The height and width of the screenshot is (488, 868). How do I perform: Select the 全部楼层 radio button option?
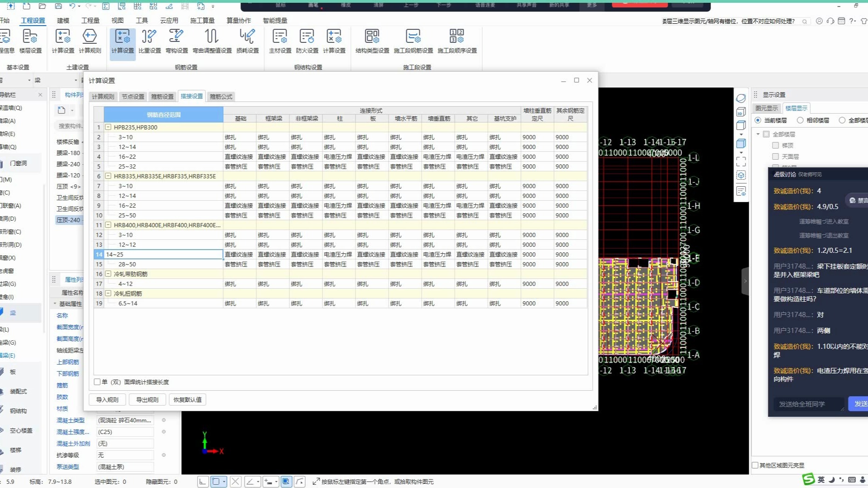(842, 120)
